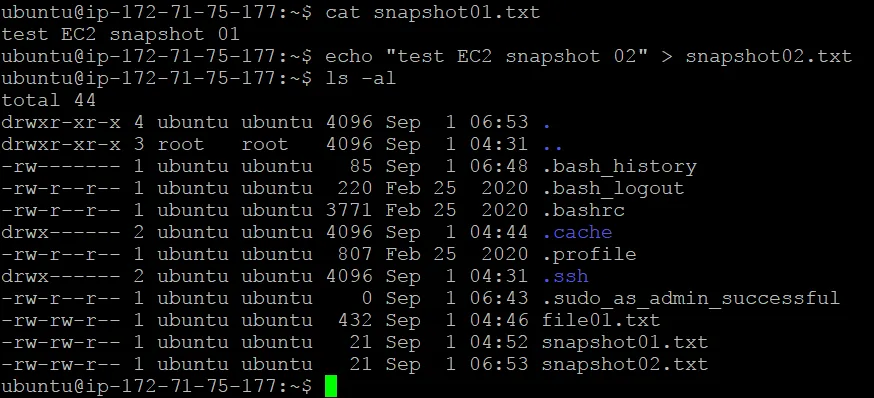
Task: Click the 'total 44' output line
Action: (49, 100)
